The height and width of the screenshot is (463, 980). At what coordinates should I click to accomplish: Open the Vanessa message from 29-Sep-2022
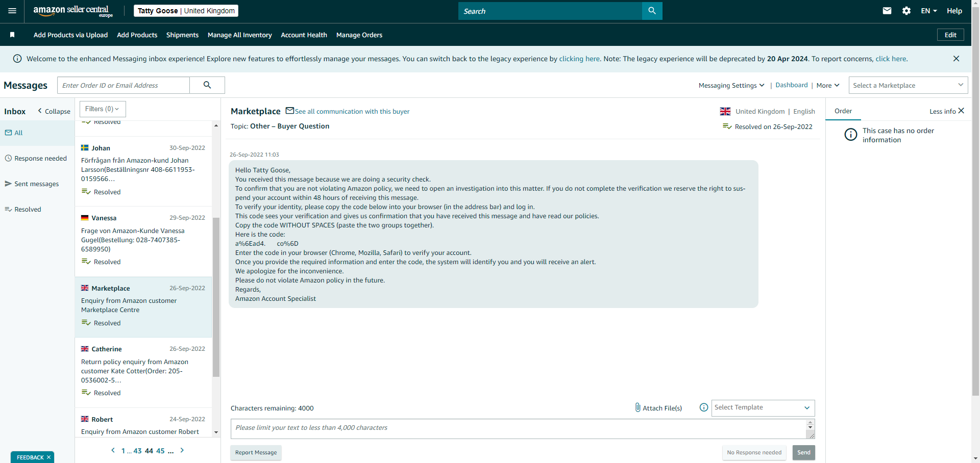click(143, 241)
